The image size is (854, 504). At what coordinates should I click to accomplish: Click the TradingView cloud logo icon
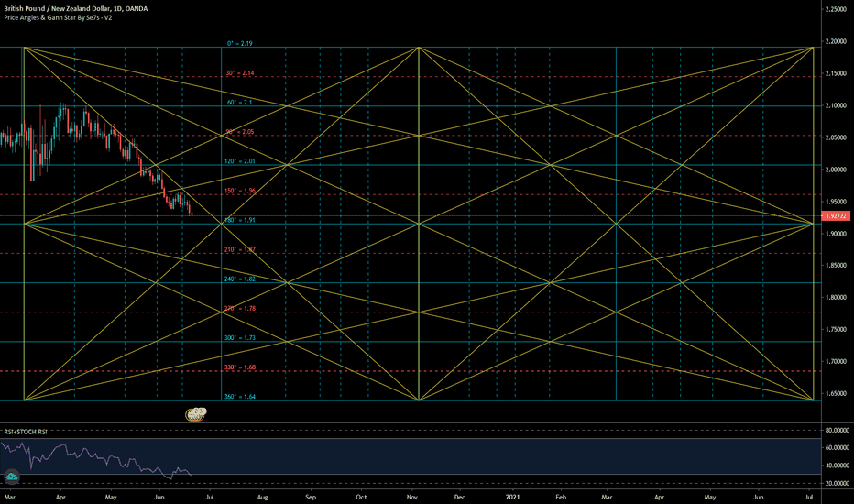point(11,477)
